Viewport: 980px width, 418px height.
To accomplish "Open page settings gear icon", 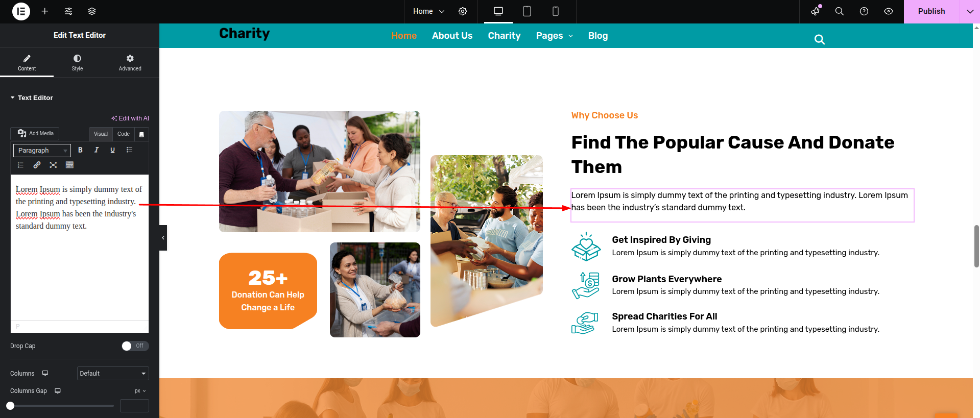I will tap(463, 11).
